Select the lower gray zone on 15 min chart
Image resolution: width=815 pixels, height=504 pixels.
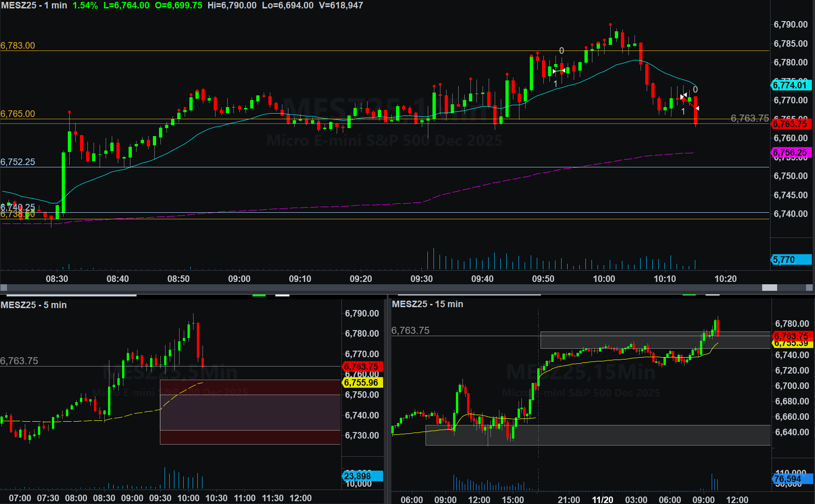598,435
